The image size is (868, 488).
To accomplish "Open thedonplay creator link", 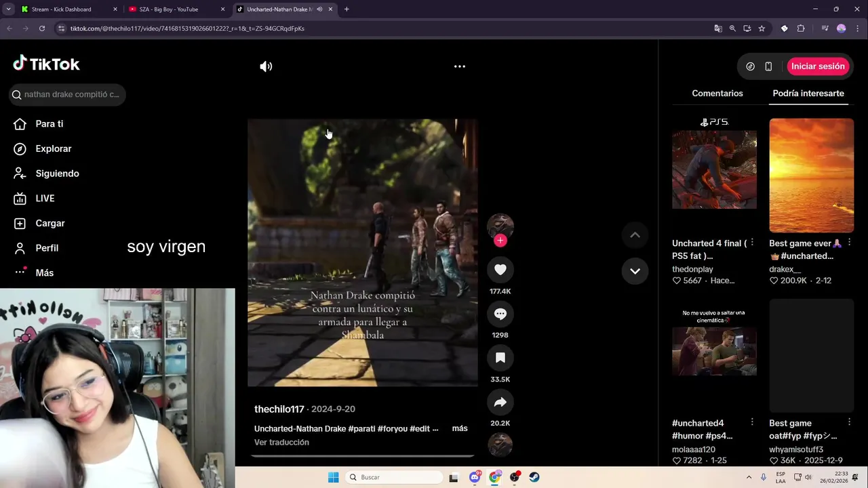I will pyautogui.click(x=692, y=270).
